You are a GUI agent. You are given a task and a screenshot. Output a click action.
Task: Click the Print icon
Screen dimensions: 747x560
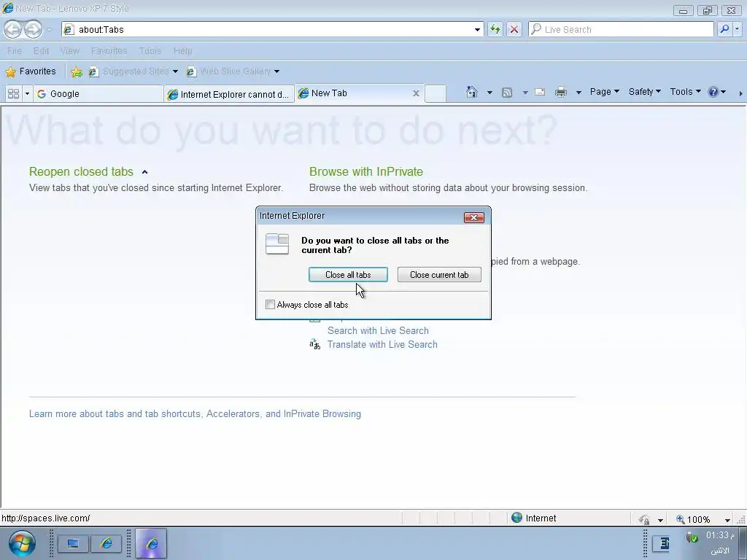(x=561, y=93)
